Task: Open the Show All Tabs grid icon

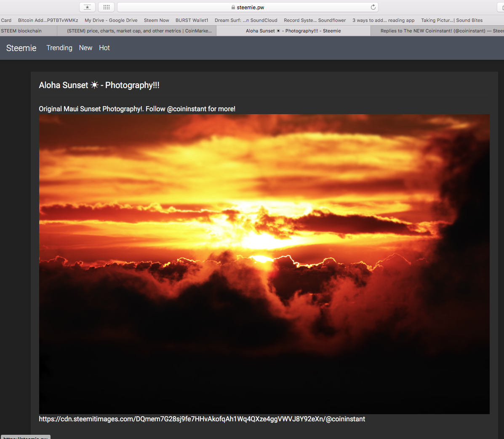Action: pyautogui.click(x=107, y=7)
